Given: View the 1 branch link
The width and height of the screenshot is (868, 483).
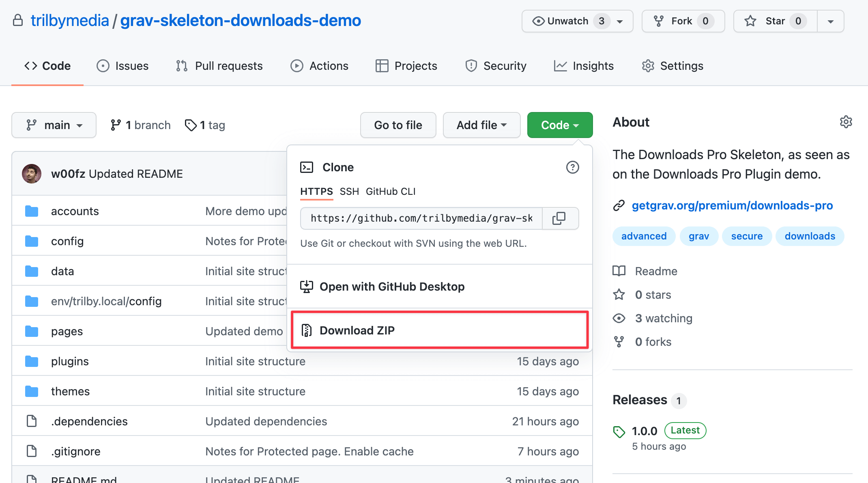Looking at the screenshot, I should 140,125.
